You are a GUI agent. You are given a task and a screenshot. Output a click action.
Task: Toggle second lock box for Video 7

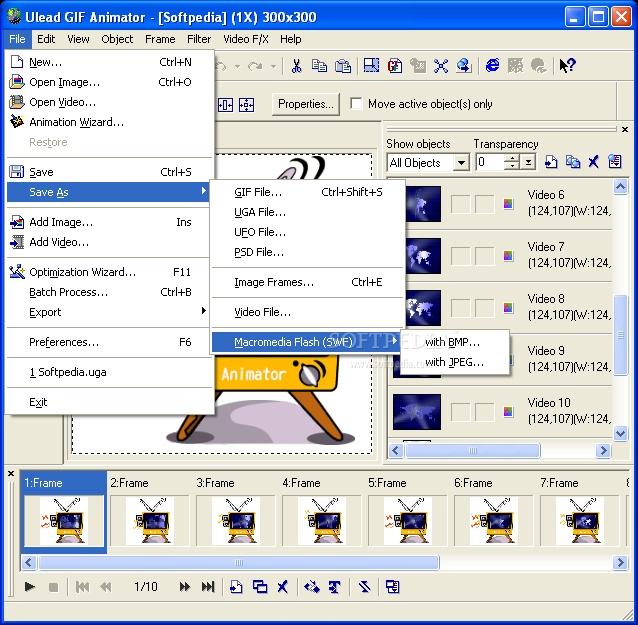pyautogui.click(x=485, y=256)
